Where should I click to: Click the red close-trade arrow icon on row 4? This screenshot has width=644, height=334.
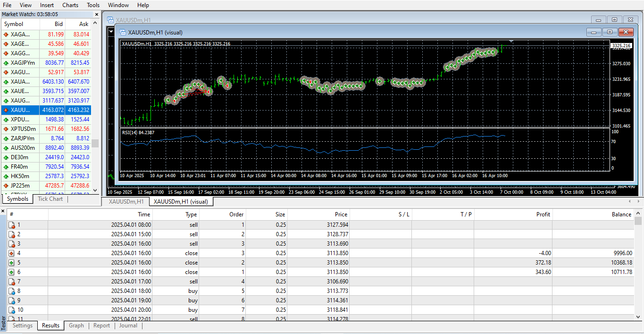(x=12, y=253)
